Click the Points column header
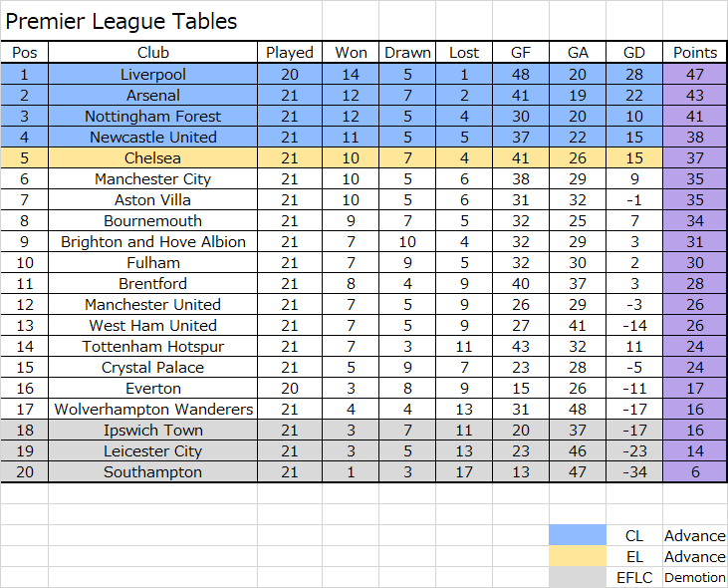The image size is (728, 588). click(x=694, y=53)
